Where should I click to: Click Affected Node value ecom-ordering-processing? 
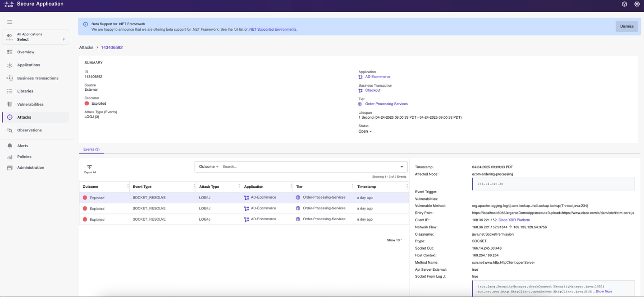point(493,174)
